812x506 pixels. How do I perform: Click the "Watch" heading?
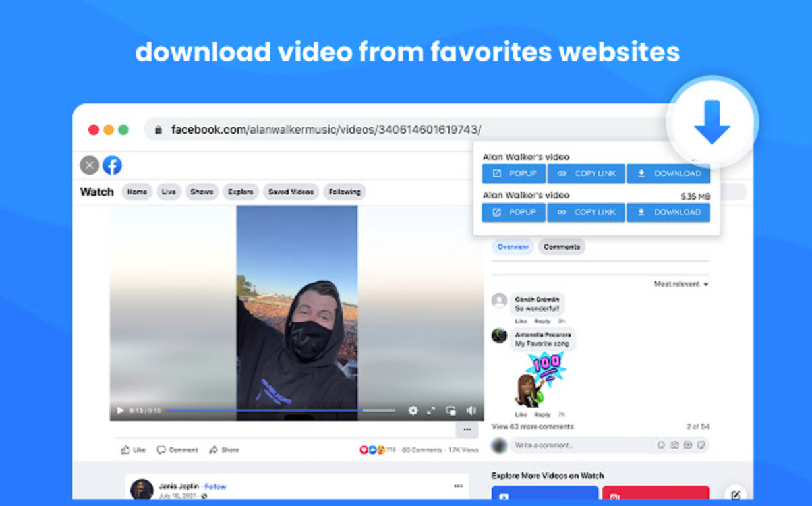97,192
